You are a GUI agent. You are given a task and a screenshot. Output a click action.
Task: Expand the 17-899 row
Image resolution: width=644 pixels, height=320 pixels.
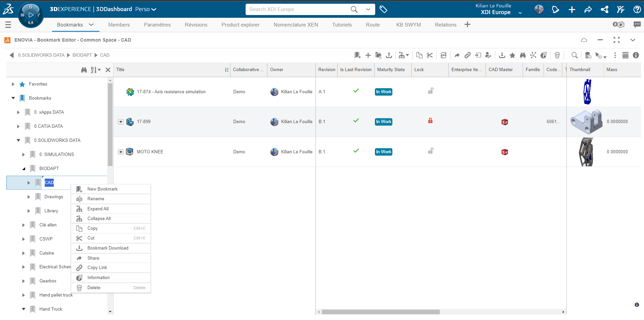point(121,122)
